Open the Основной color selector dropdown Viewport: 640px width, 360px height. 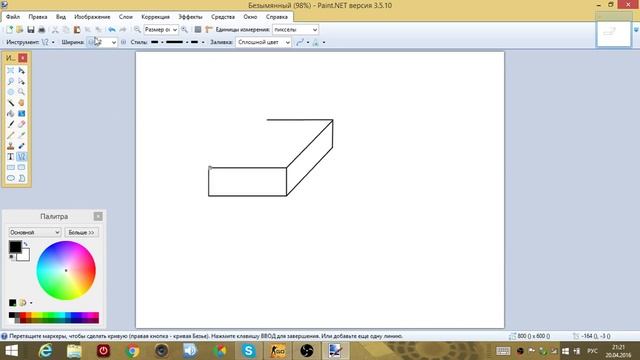point(35,232)
